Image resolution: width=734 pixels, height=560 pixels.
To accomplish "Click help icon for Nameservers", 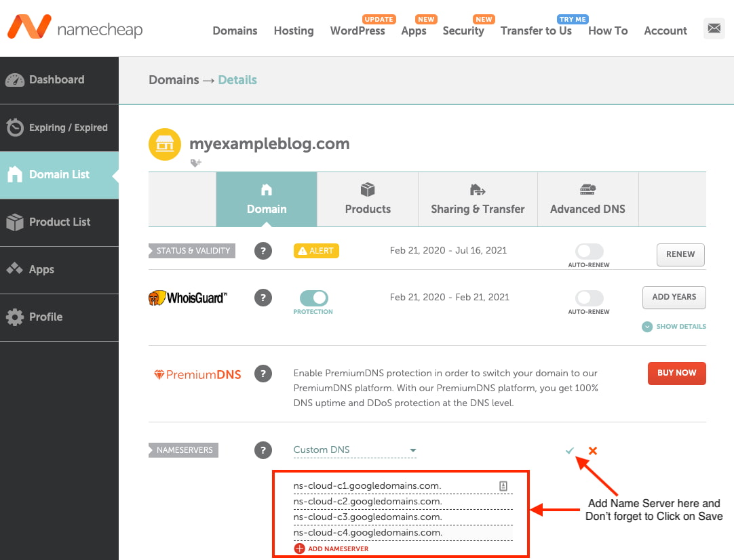I will (x=263, y=450).
